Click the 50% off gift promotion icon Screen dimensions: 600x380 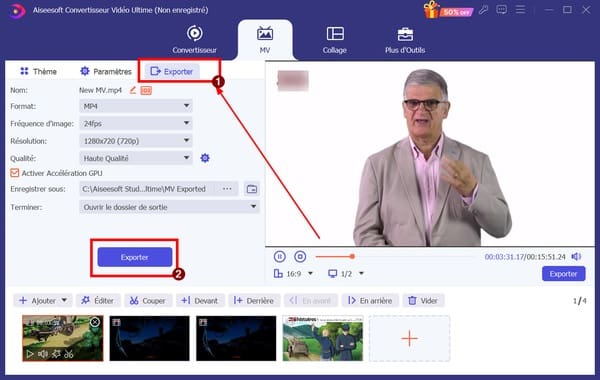[448, 10]
